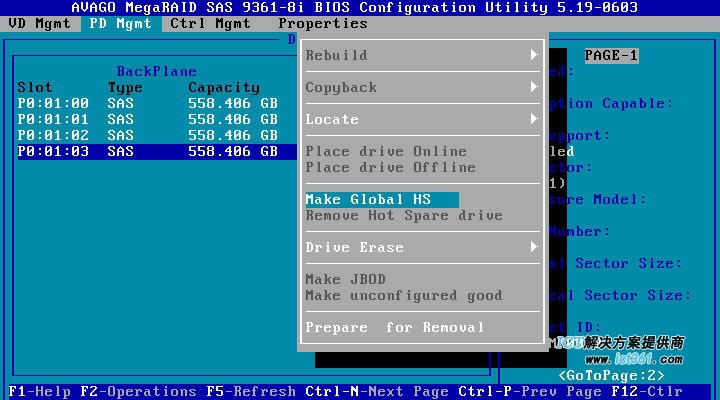This screenshot has height=400, width=720.
Task: Choose Make unconfigured good
Action: 404,296
